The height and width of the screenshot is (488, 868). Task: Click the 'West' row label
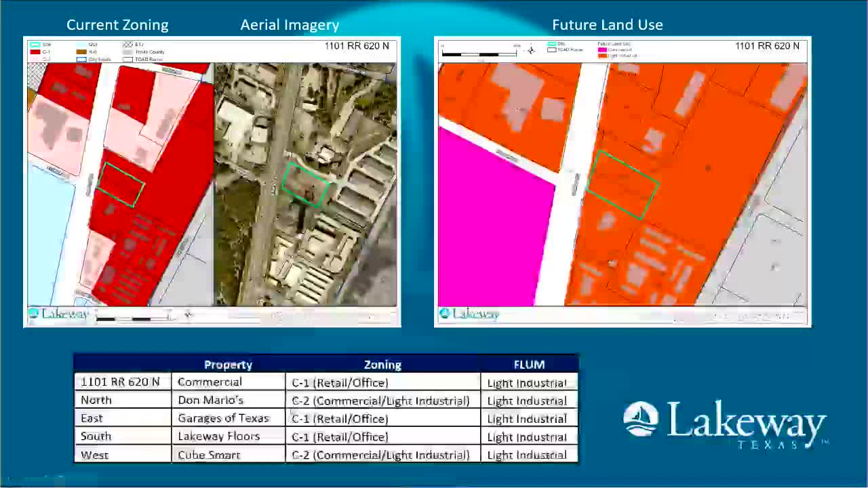[x=94, y=455]
